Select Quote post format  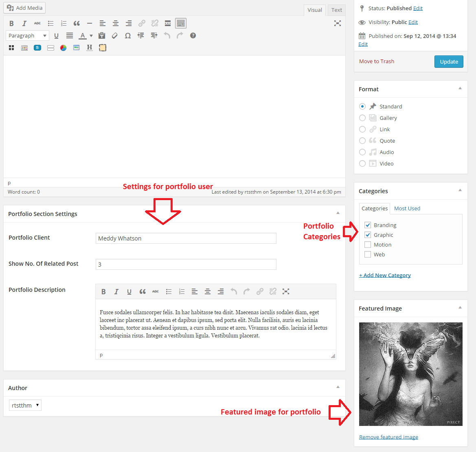362,141
